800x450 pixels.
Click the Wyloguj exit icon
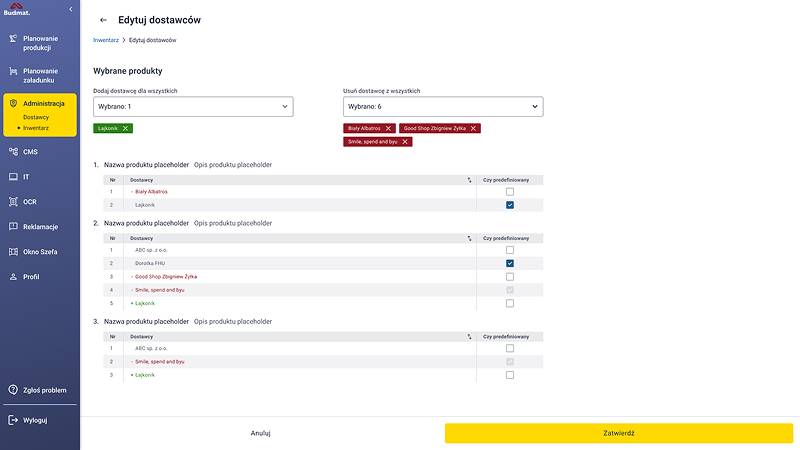tap(13, 420)
